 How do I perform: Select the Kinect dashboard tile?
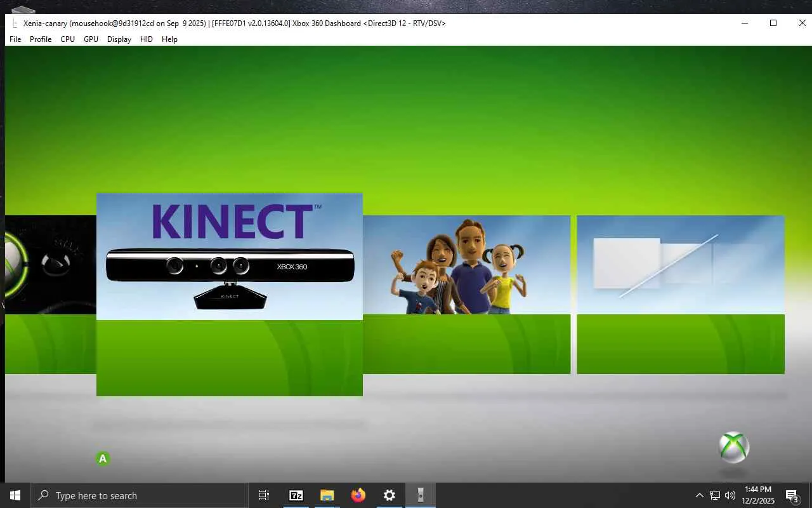(230, 295)
